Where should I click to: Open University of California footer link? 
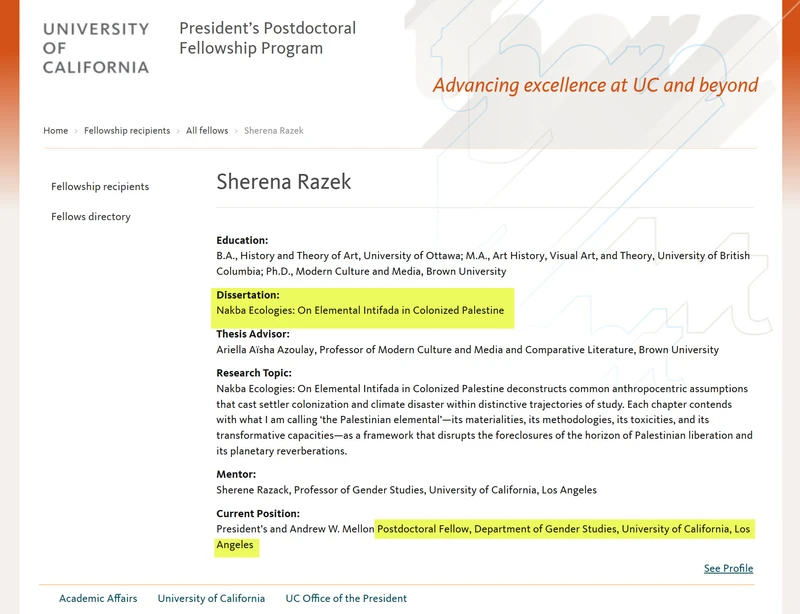(x=211, y=598)
